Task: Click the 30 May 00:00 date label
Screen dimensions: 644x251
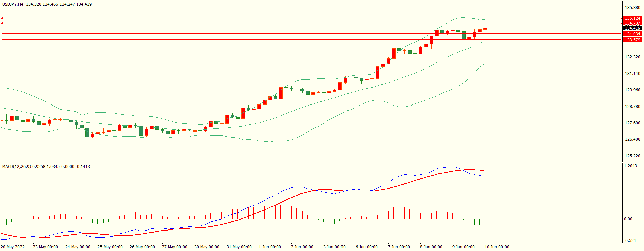Action: [x=207, y=247]
